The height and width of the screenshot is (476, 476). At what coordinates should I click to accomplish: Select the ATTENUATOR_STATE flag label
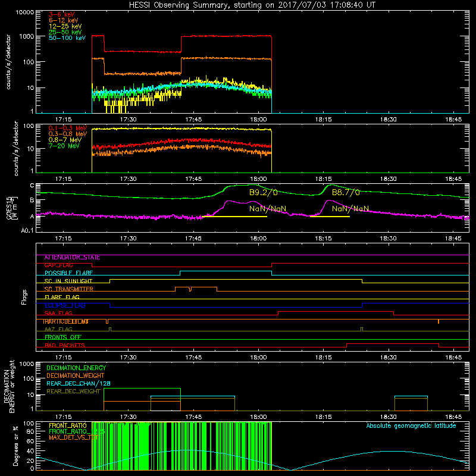coord(72,258)
